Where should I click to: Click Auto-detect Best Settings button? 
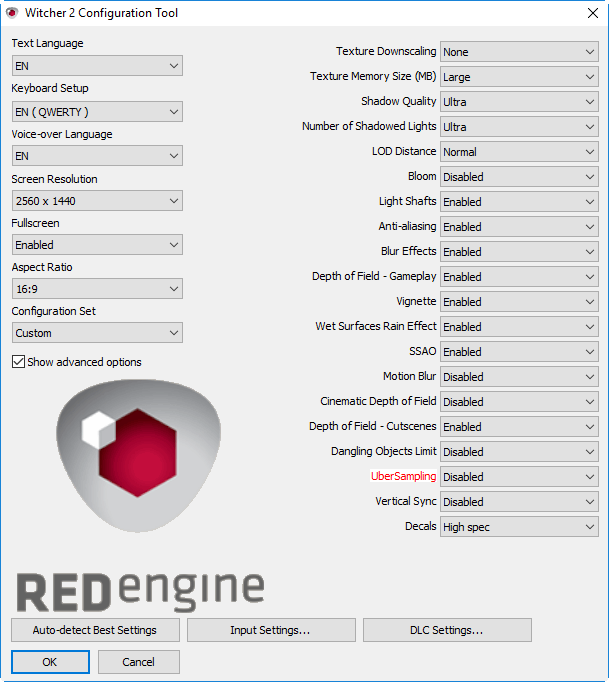[x=95, y=630]
